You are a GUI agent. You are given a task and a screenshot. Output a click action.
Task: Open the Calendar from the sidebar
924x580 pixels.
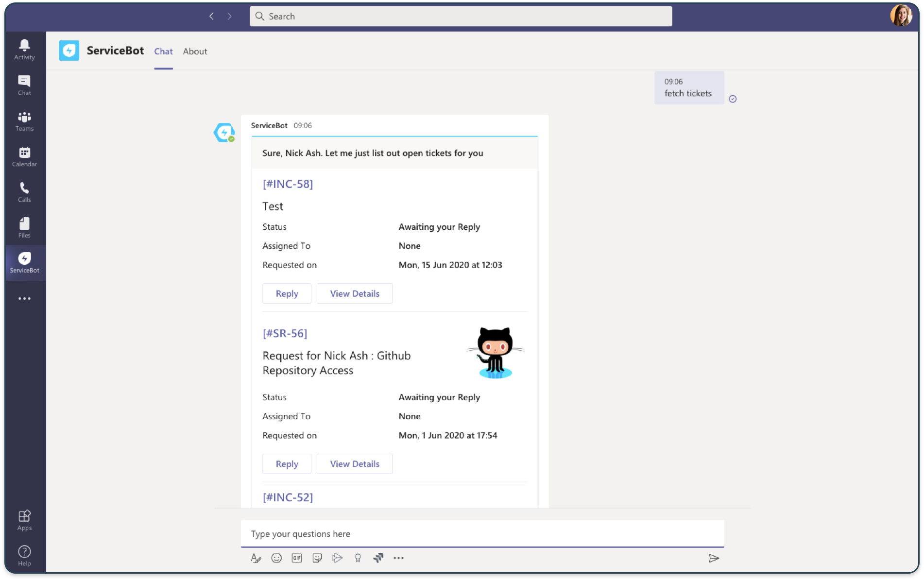[x=24, y=156]
